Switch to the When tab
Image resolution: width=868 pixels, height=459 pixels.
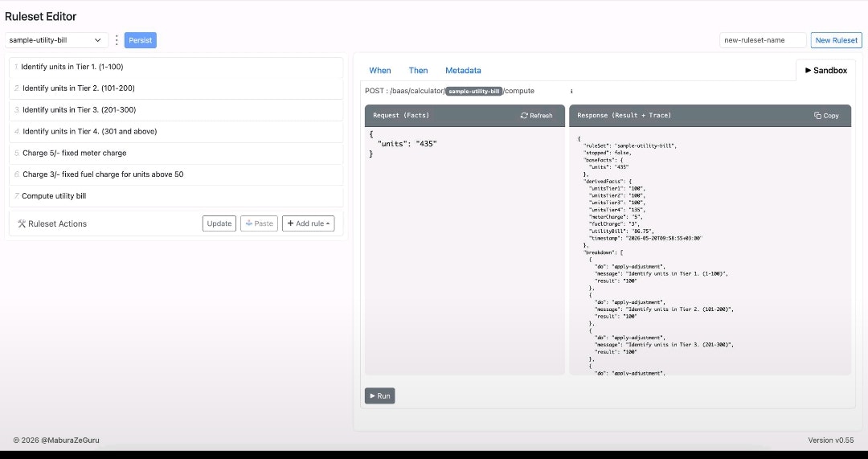point(379,70)
